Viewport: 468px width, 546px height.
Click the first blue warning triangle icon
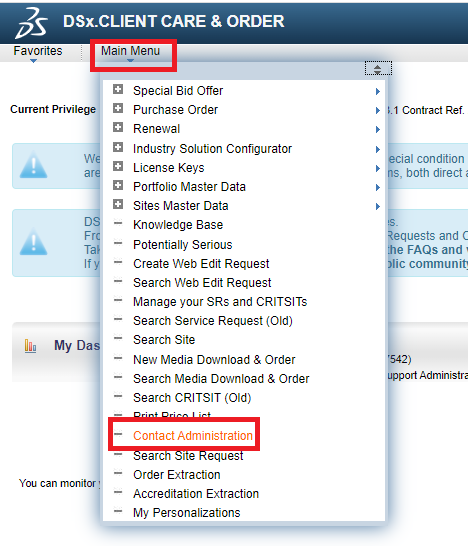coord(33,165)
